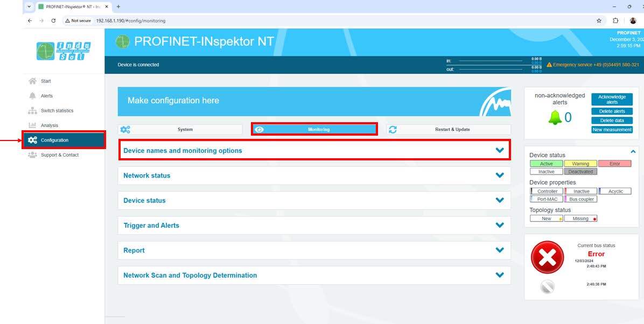Click the Not secure site info
The height and width of the screenshot is (324, 644).
click(x=78, y=20)
